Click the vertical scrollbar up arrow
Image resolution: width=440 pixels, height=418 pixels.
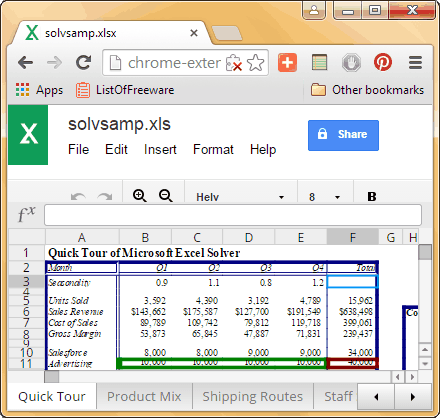[x=425, y=350]
